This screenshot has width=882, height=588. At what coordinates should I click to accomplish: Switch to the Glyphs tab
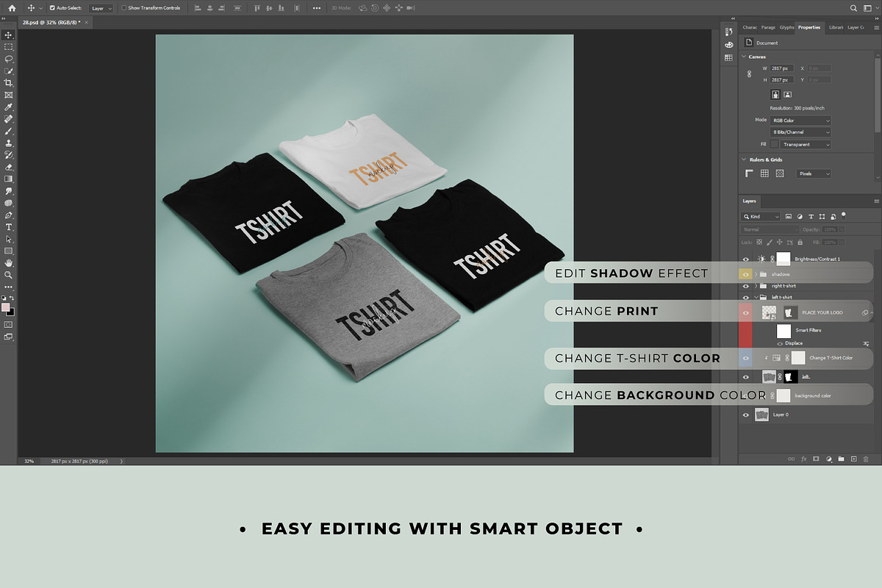click(x=787, y=27)
